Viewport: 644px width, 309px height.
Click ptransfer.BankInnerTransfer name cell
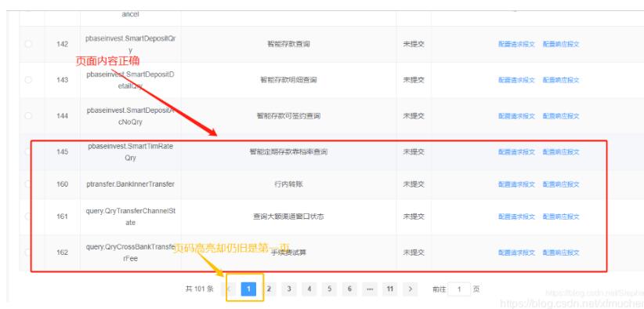[131, 184]
